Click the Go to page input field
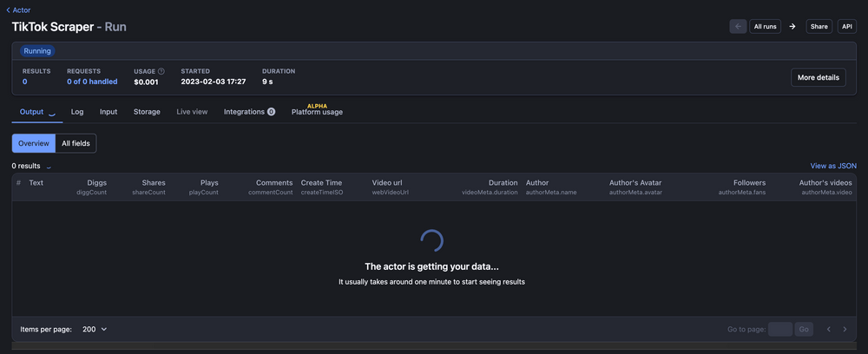Screen dimensions: 868x354 pos(779,330)
